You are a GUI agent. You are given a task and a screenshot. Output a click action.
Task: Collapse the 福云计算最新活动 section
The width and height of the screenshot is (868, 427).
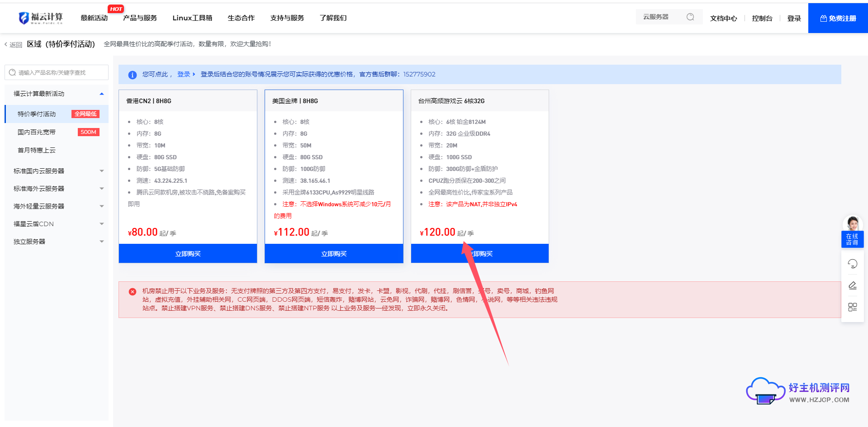pos(101,94)
